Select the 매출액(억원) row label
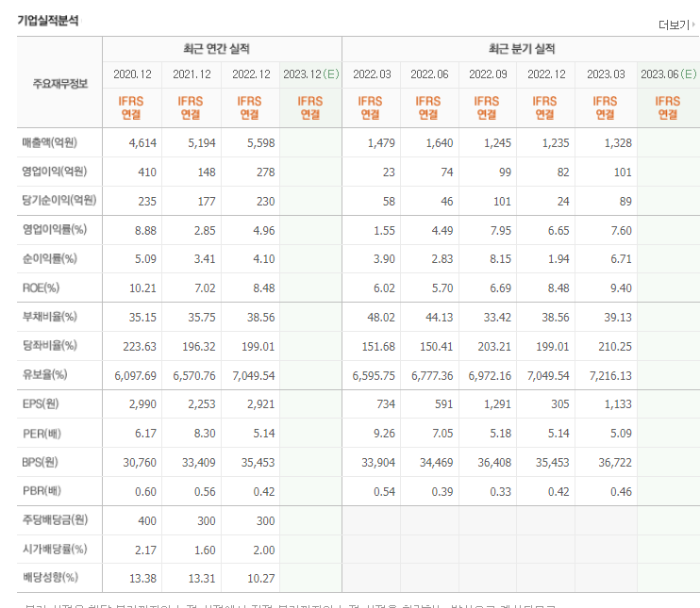The height and width of the screenshot is (608, 700). point(50,142)
